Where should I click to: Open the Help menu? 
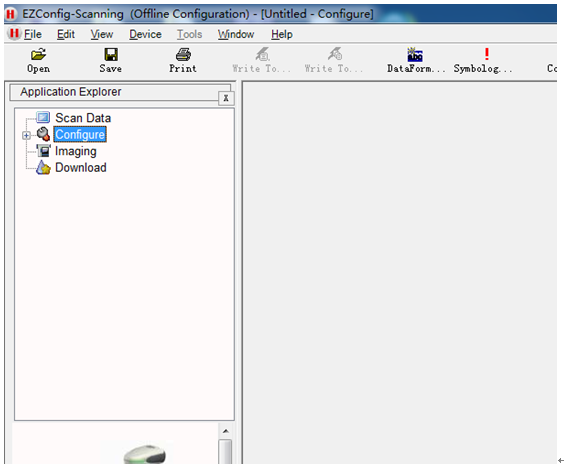pyautogui.click(x=282, y=34)
